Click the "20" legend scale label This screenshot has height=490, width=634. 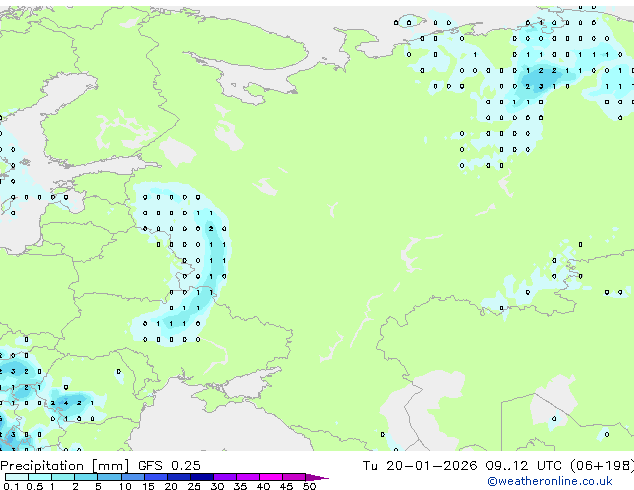pyautogui.click(x=171, y=486)
